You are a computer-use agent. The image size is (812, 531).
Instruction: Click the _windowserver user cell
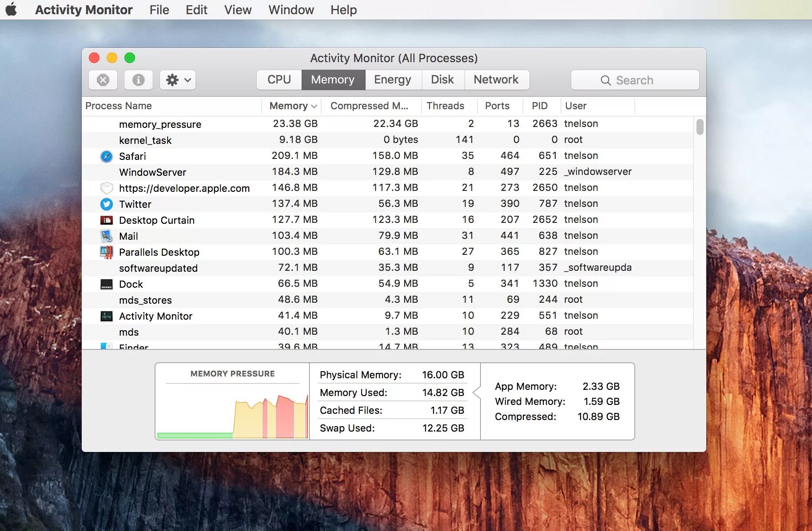click(x=598, y=172)
